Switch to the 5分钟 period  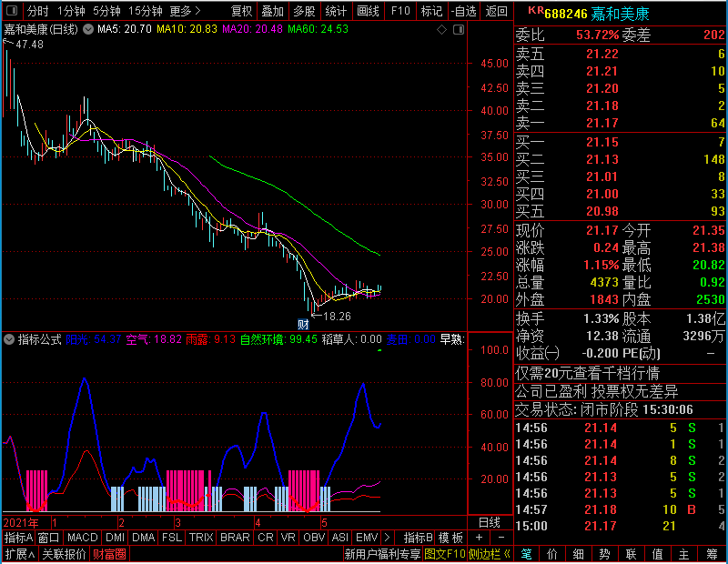(106, 11)
